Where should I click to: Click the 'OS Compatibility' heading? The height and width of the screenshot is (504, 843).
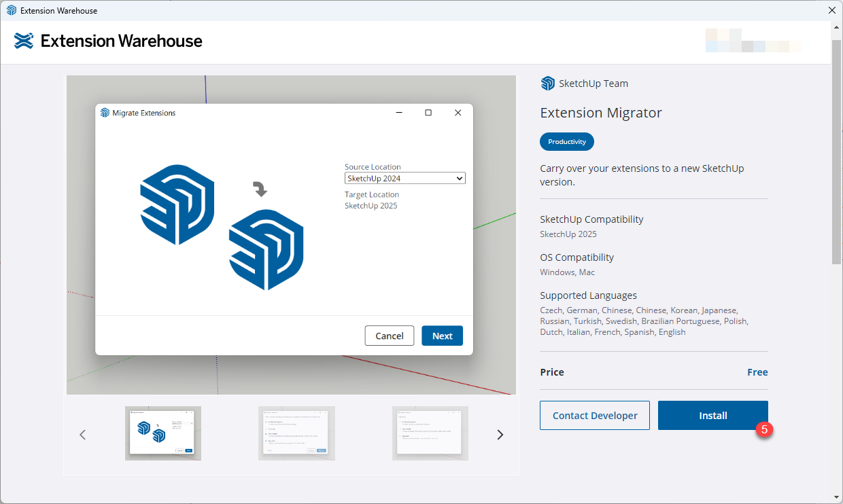coord(577,257)
